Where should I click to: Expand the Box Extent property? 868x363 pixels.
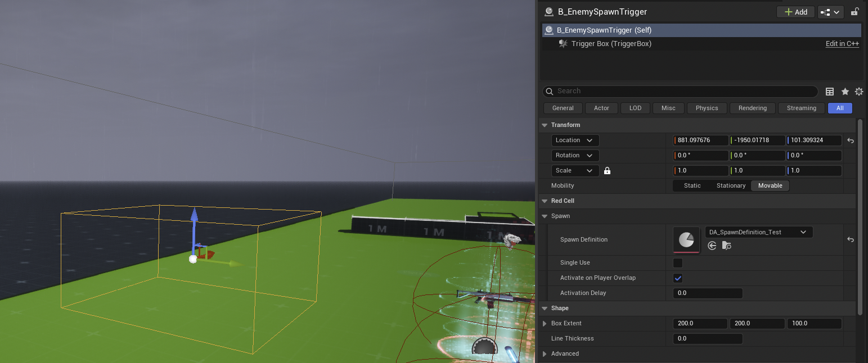click(x=545, y=323)
